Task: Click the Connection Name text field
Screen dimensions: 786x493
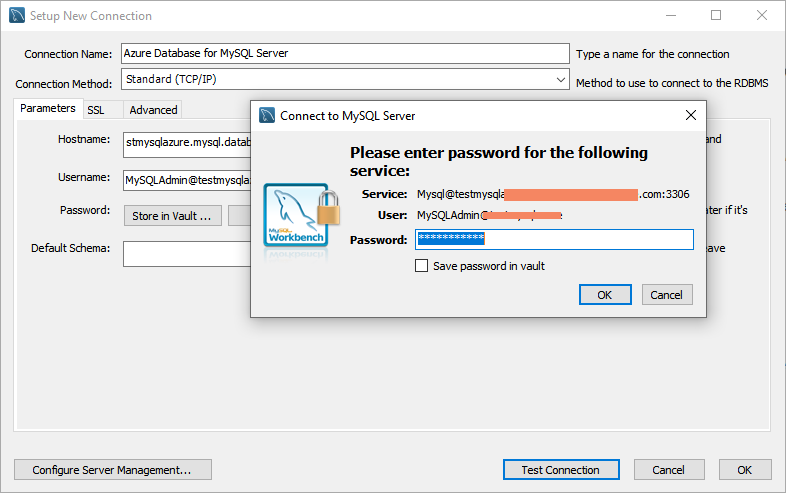Action: pos(344,54)
